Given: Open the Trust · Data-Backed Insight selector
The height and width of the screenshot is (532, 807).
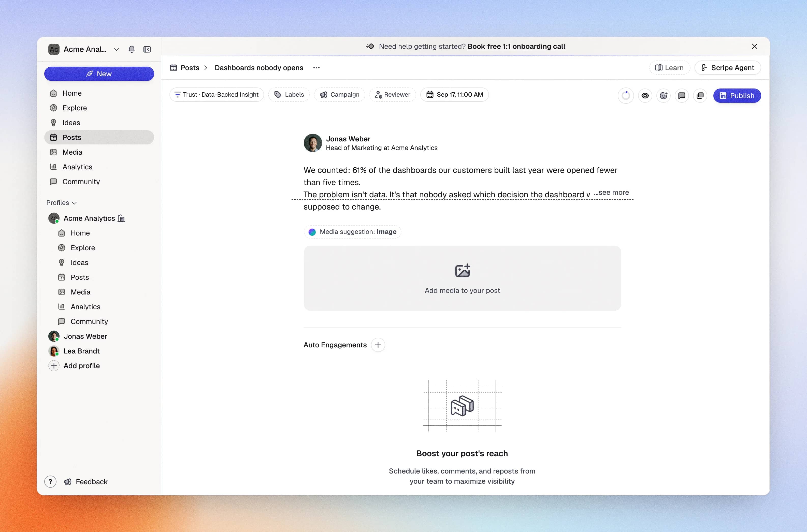Looking at the screenshot, I should 217,94.
